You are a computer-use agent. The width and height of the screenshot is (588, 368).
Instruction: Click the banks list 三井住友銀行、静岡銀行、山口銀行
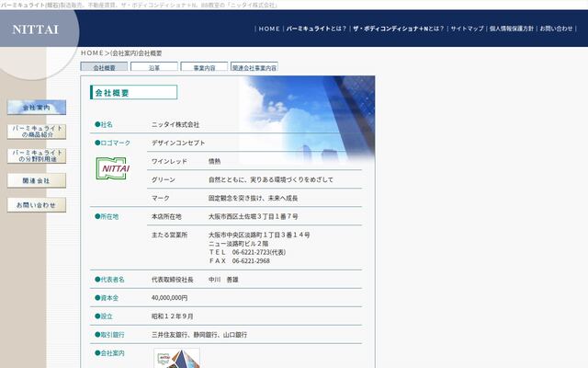click(199, 335)
